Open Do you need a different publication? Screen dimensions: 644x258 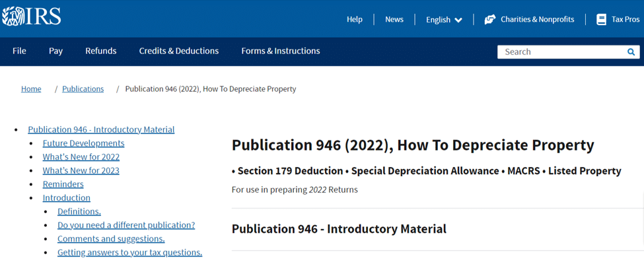[x=126, y=225]
